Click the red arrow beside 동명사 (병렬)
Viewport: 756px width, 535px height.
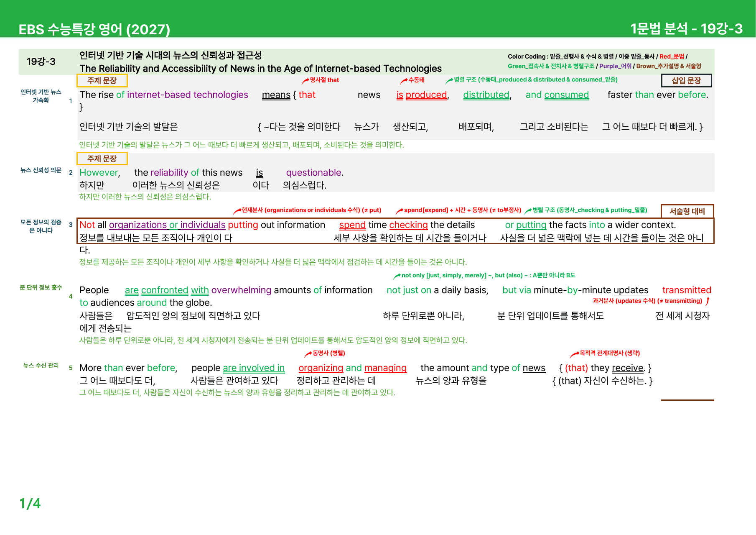tap(308, 354)
